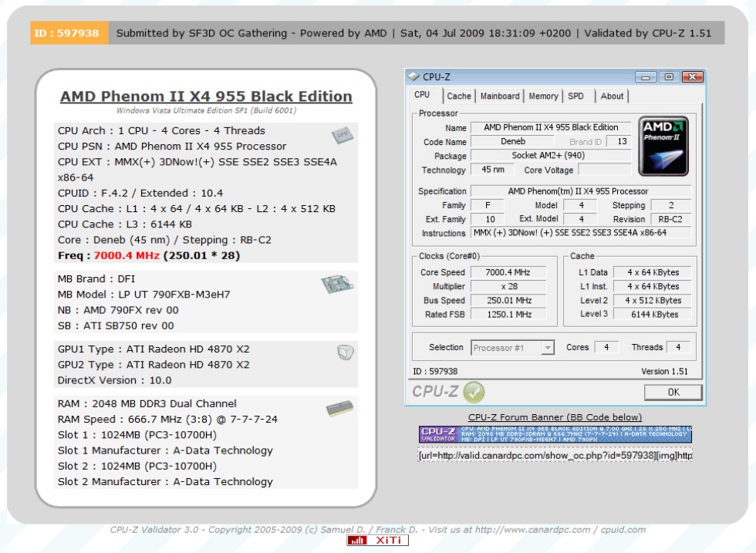Click the Multiplier value x 28

pyautogui.click(x=508, y=286)
